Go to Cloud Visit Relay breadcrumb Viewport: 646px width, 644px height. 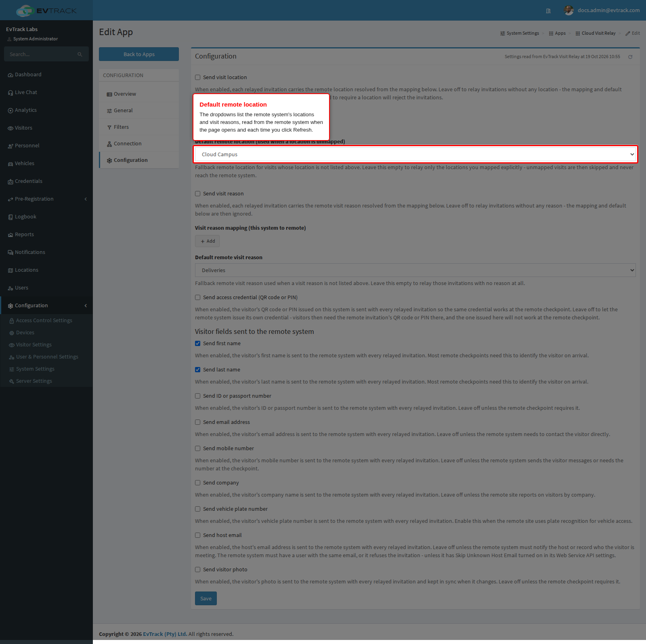tap(596, 33)
